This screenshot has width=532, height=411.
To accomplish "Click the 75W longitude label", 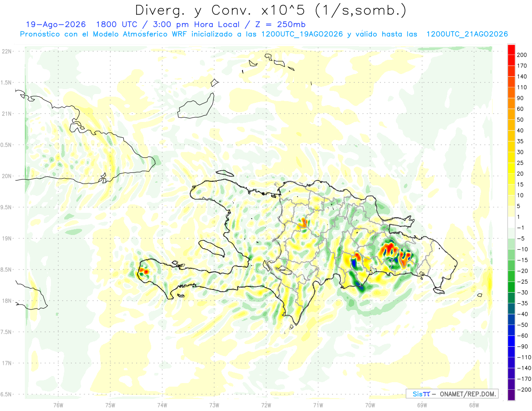I will click(110, 405).
